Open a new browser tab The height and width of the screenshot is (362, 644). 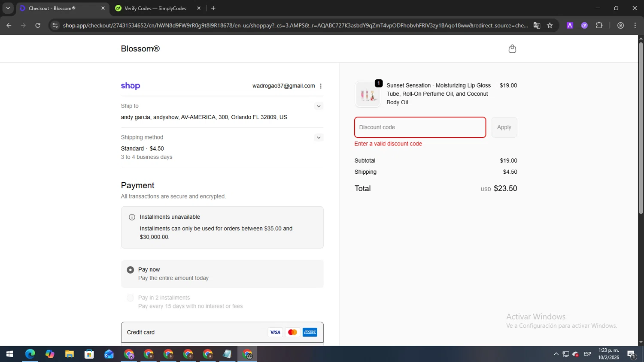pyautogui.click(x=213, y=8)
